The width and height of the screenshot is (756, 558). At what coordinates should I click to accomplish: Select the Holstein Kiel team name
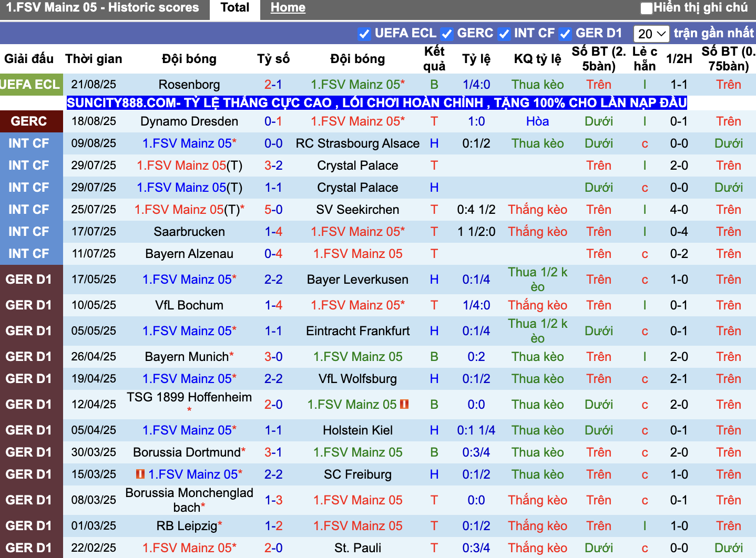point(357,430)
